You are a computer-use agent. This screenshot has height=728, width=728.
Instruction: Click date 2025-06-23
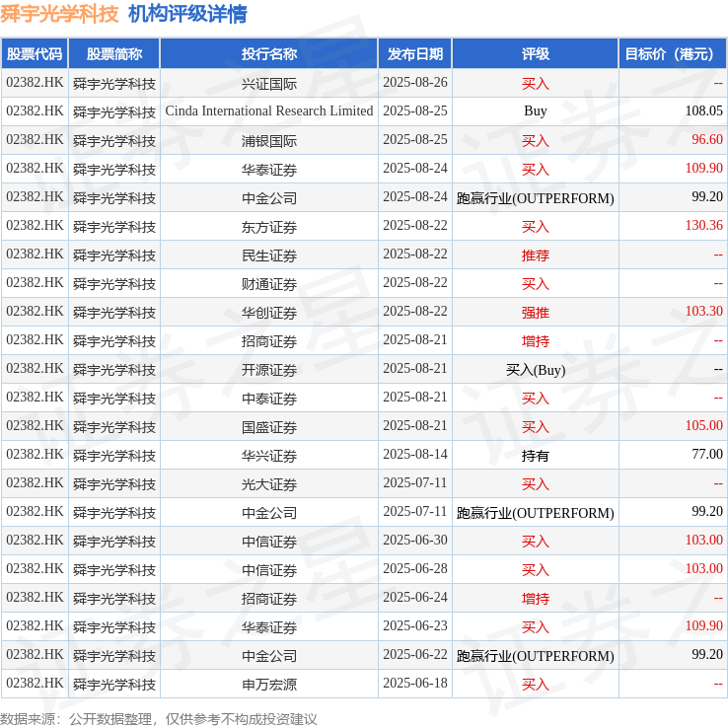tap(415, 625)
